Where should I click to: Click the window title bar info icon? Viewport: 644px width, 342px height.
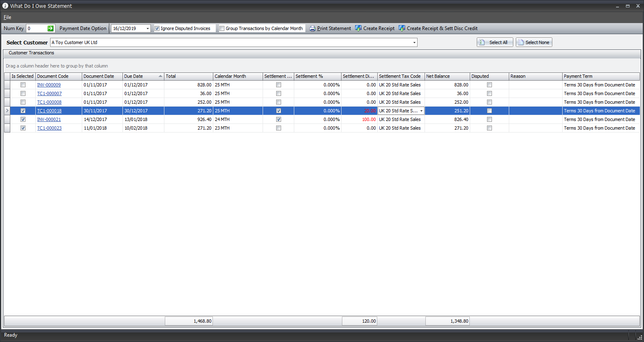[x=5, y=6]
